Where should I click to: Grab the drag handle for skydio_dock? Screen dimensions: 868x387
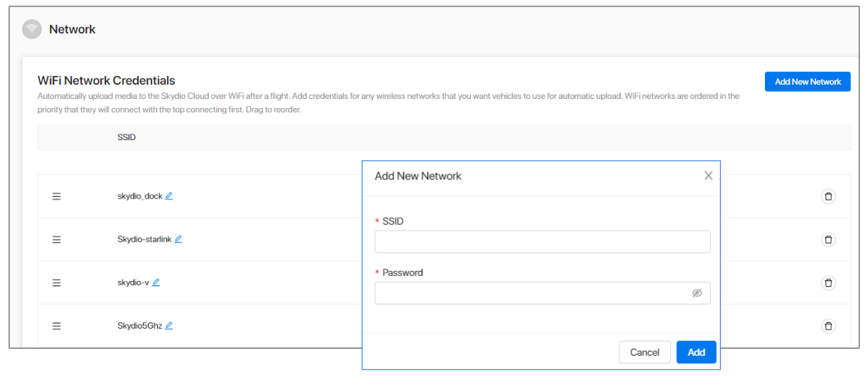(56, 196)
